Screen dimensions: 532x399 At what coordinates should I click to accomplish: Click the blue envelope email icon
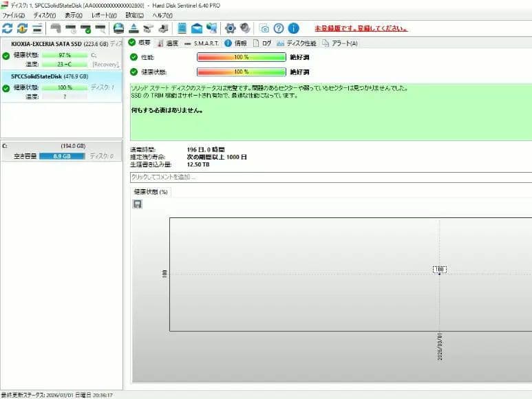197,28
